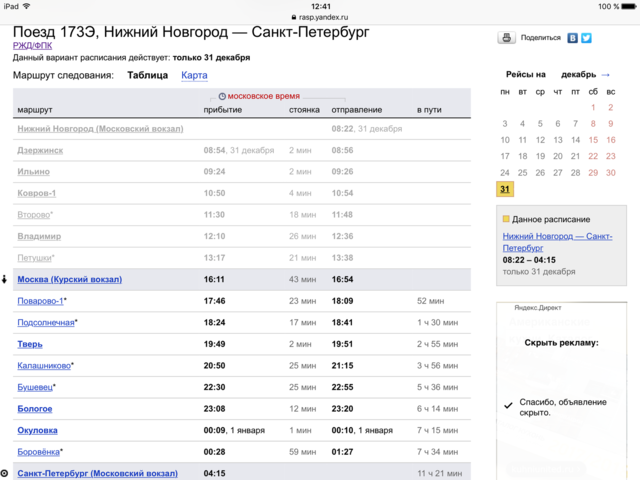Tap the rasp.yandex.ru address bar
Image resolution: width=640 pixels, height=480 pixels.
pos(320,16)
